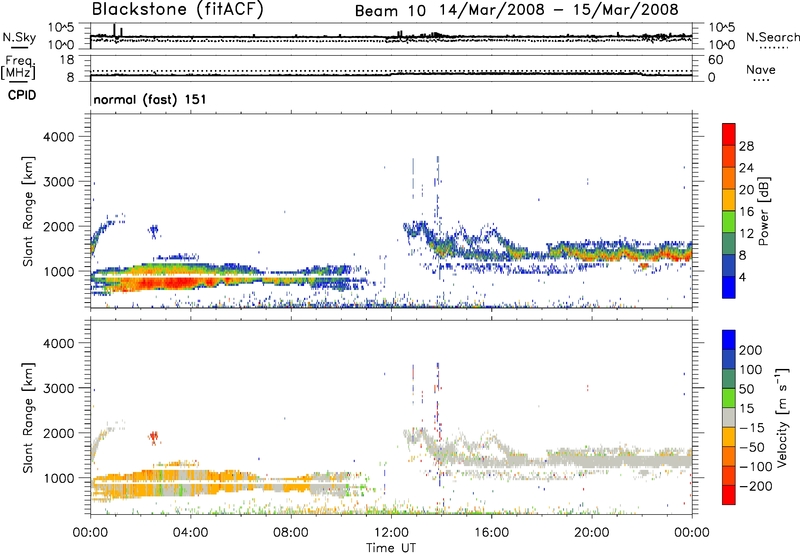Viewport: 800px width, 554px height.
Task: Click the gray velocity band around 20:00
Action: pyautogui.click(x=592, y=461)
